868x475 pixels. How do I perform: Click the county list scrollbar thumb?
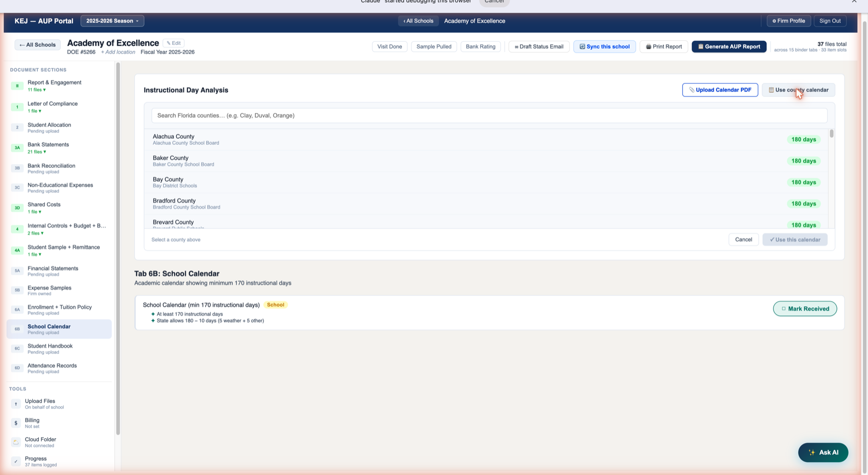coord(831,134)
